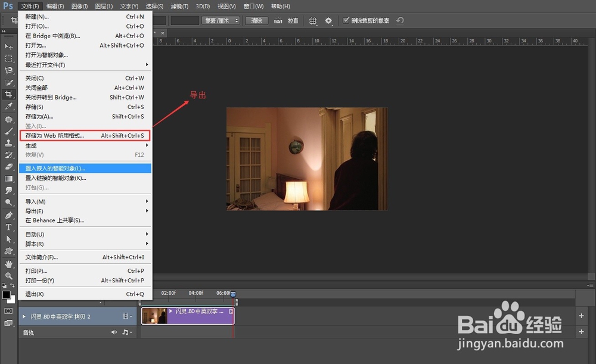Screen dimensions: 596x364
Task: Expand the Export (导出) submenu
Action: pos(85,211)
